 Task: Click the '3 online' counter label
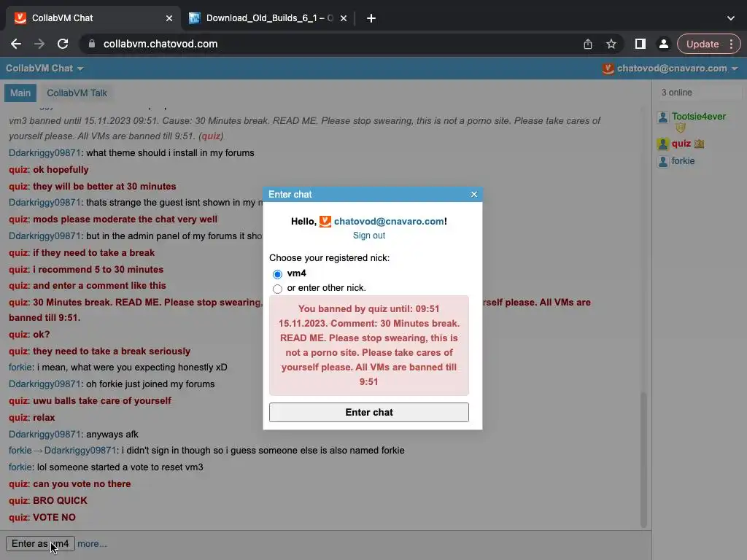pos(676,93)
